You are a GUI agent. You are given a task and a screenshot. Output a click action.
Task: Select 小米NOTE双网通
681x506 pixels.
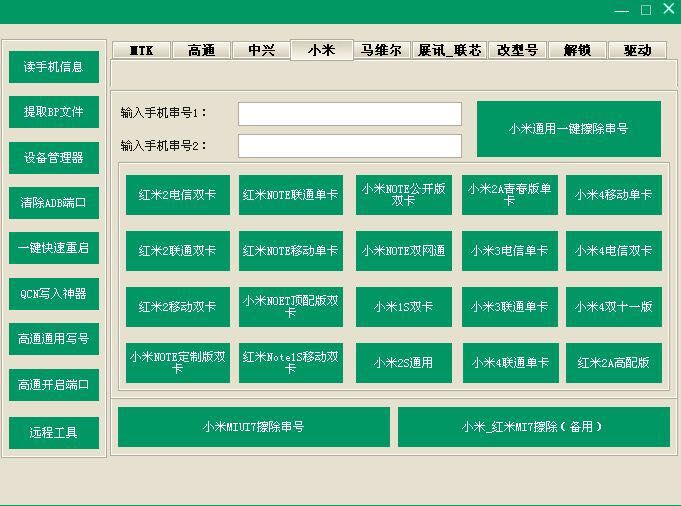[x=403, y=251]
